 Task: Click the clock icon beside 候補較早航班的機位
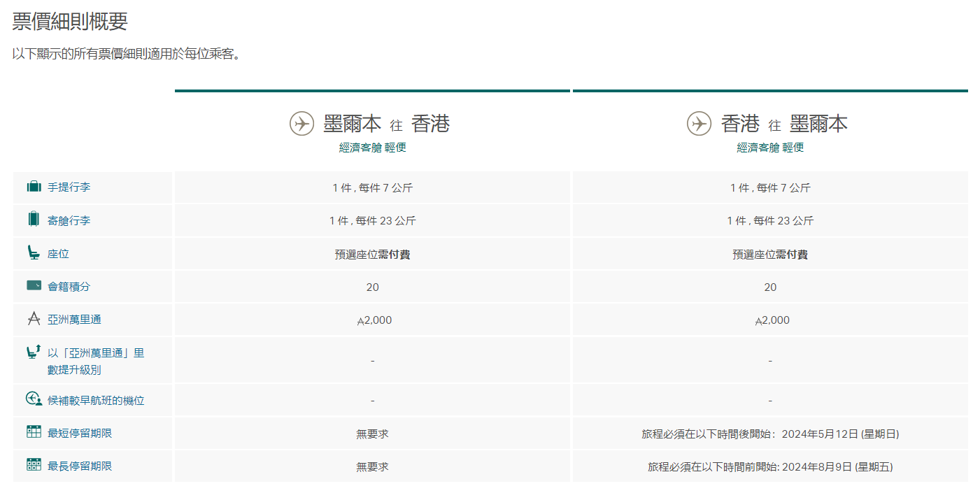pos(34,399)
